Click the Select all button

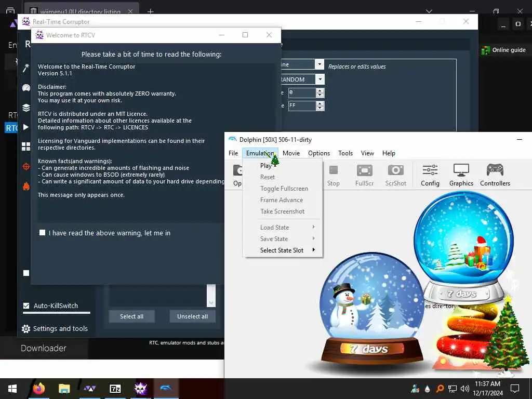[x=131, y=316]
